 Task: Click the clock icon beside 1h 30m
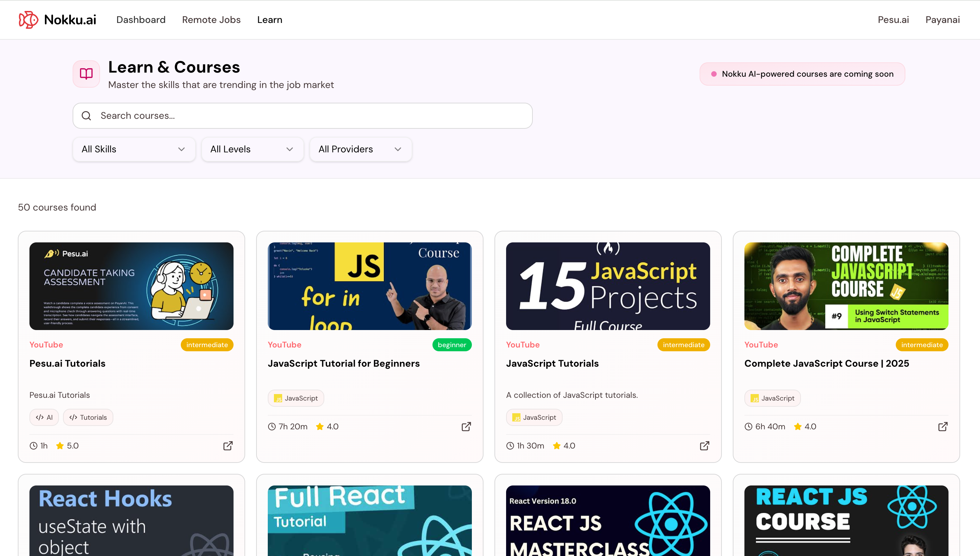point(510,446)
